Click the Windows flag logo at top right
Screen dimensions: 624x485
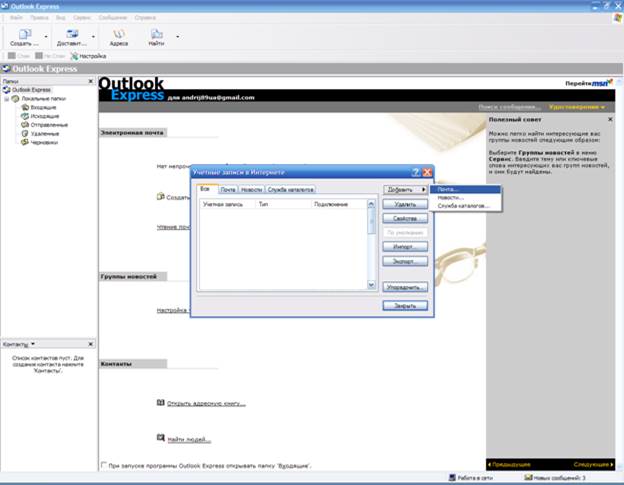617,18
